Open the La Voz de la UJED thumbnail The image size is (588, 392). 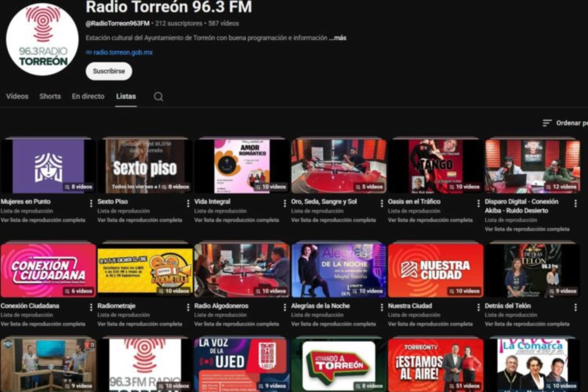click(x=242, y=364)
